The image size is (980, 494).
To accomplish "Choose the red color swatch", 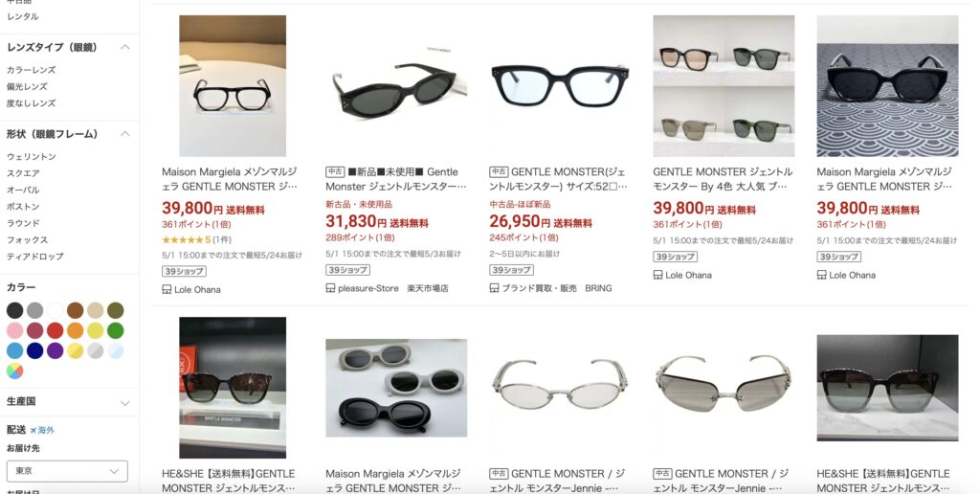I will pyautogui.click(x=55, y=330).
